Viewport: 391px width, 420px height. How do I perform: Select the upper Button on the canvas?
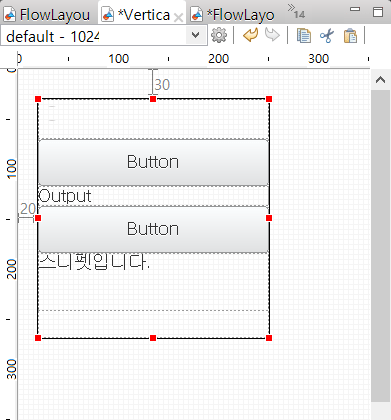click(153, 162)
